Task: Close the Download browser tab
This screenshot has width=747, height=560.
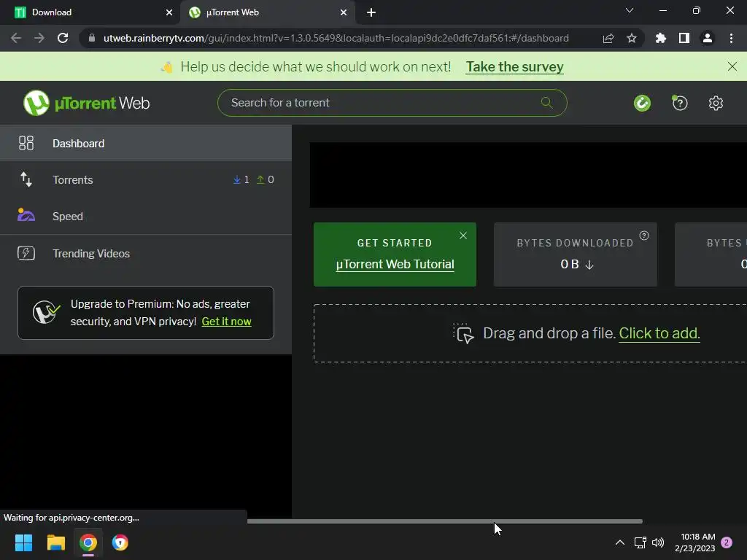Action: pos(169,12)
